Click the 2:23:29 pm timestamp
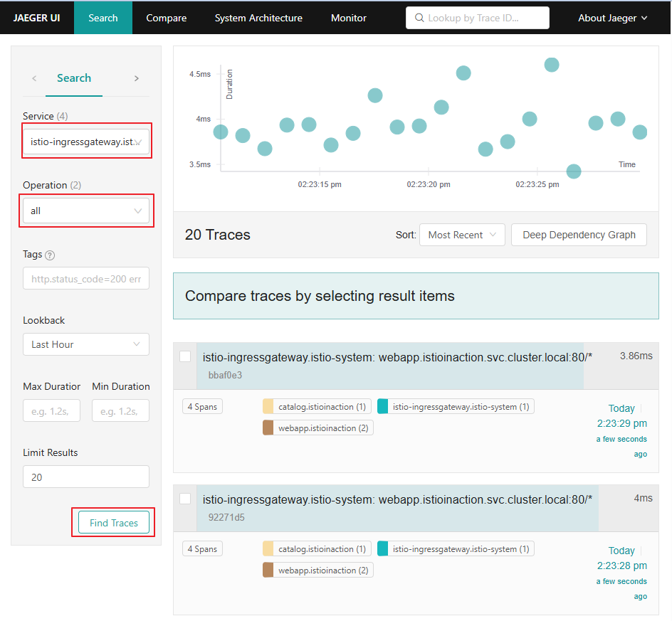The image size is (672, 621). point(622,423)
